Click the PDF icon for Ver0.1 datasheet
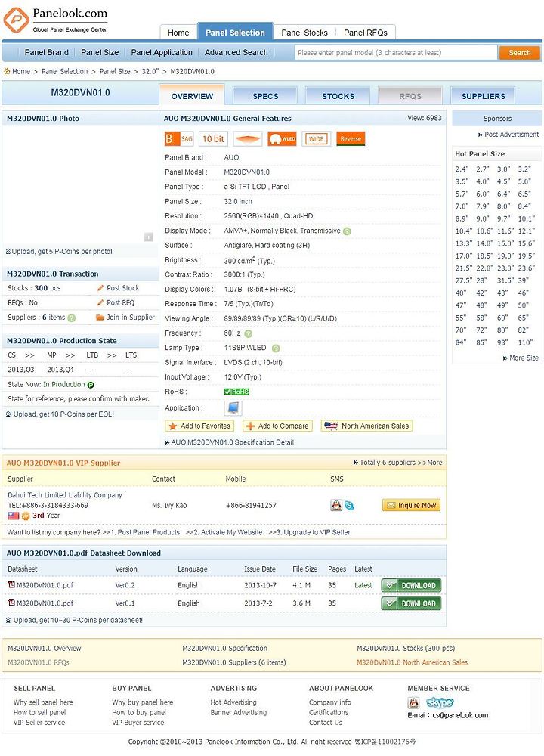The width and height of the screenshot is (544, 756). 11,603
